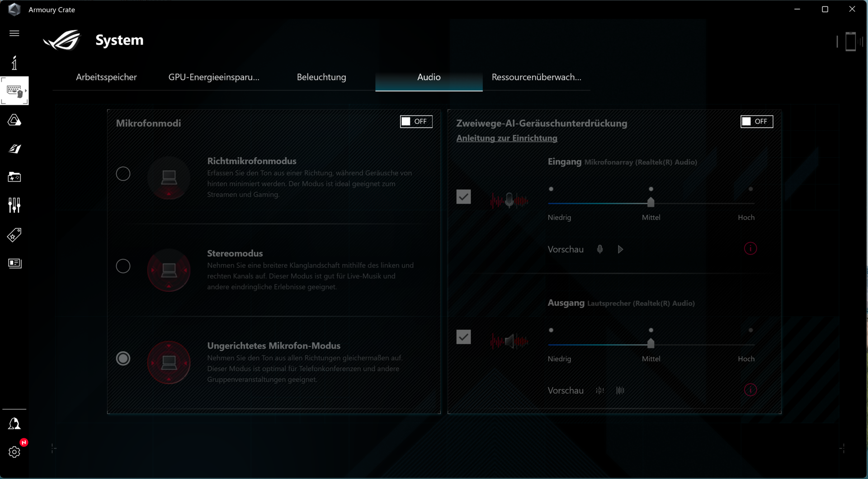
Task: Click the speaker waveform icon under Ausgang
Action: [509, 341]
